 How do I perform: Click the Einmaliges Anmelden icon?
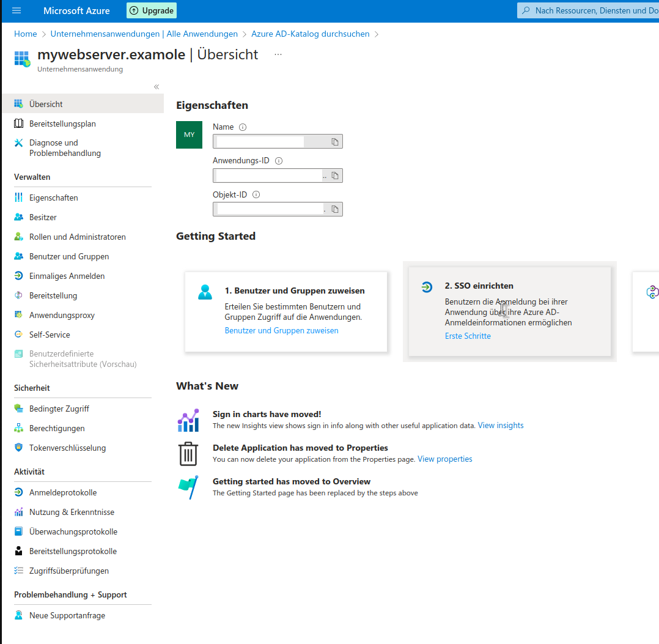(x=18, y=276)
